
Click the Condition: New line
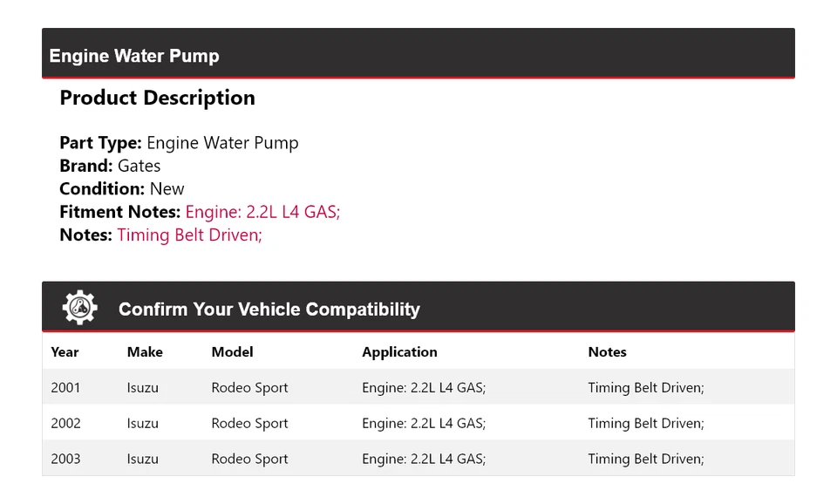122,189
